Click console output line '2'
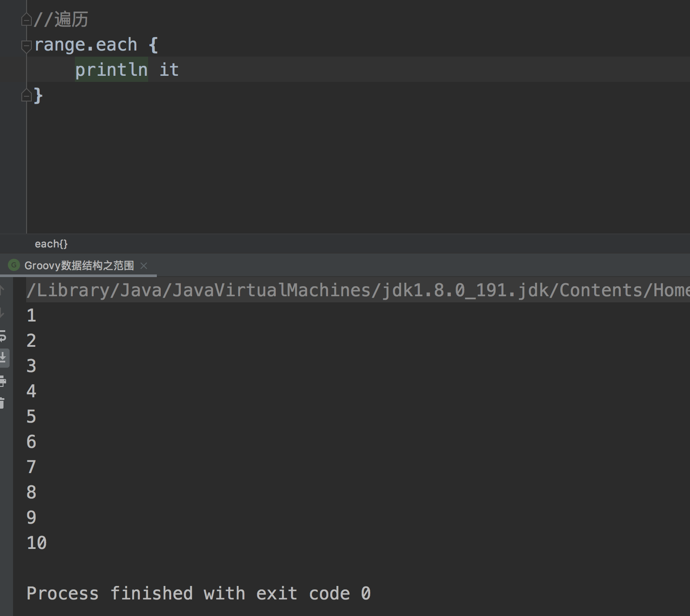 (31, 341)
